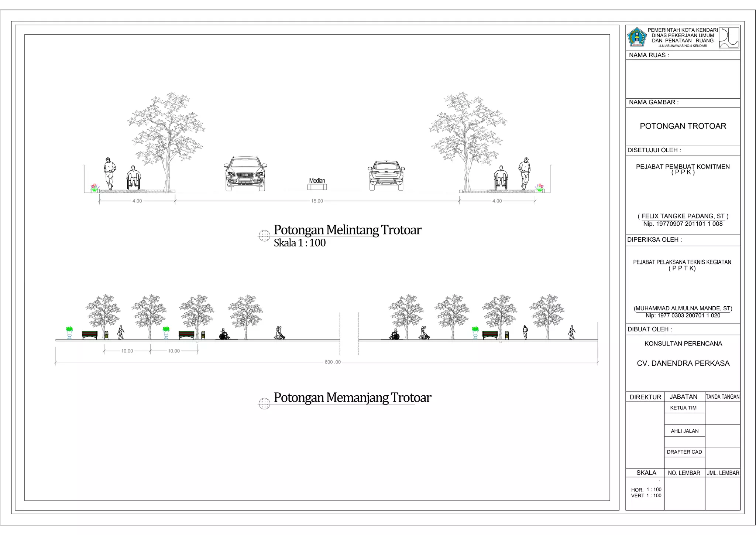Click the FELIX TANGKE PADANG, ST signature name
Image resolution: width=756 pixels, height=535 pixels.
click(x=683, y=216)
